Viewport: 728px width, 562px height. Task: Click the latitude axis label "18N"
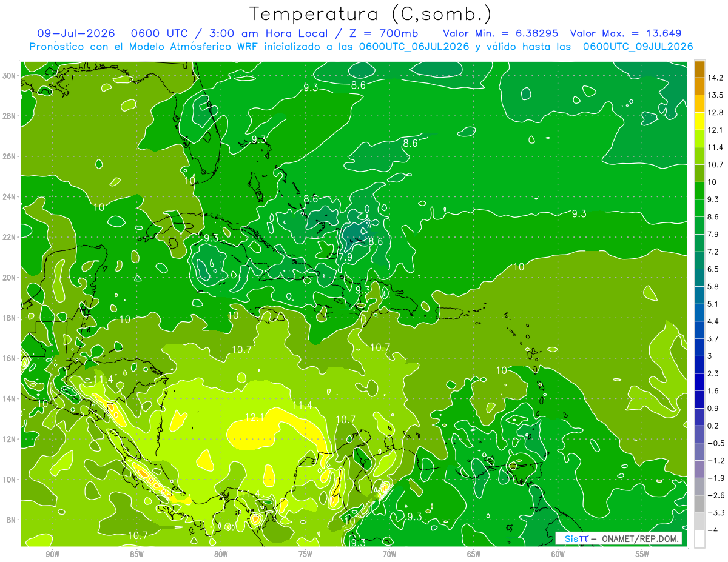(10, 318)
